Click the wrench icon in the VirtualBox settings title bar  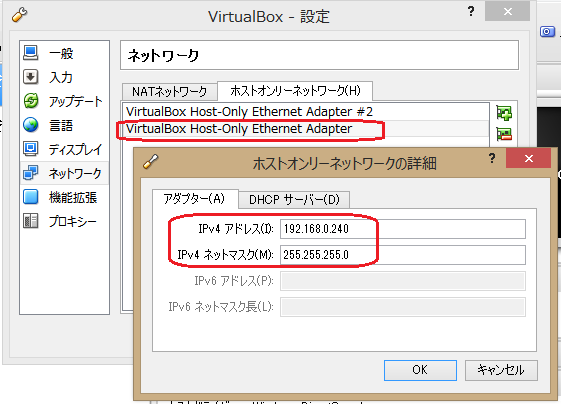click(x=19, y=15)
